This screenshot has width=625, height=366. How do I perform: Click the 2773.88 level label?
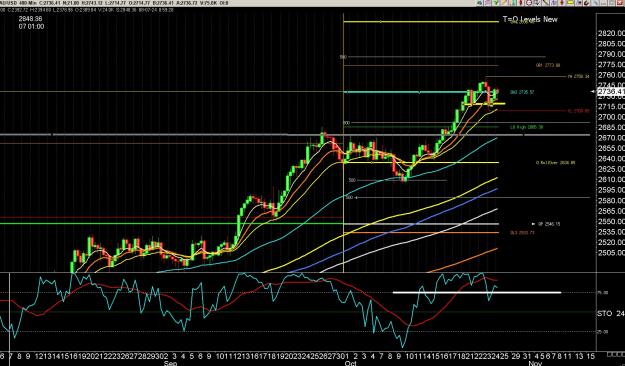tap(548, 65)
